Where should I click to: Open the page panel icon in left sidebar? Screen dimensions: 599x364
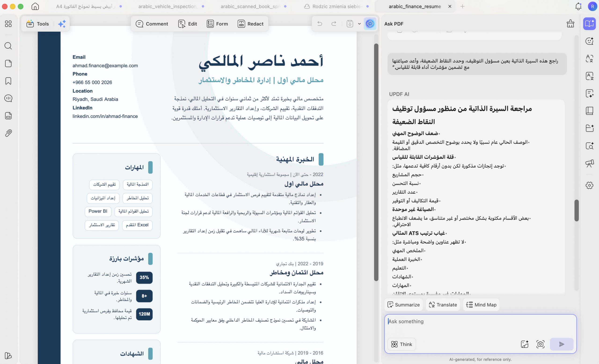pyautogui.click(x=8, y=63)
